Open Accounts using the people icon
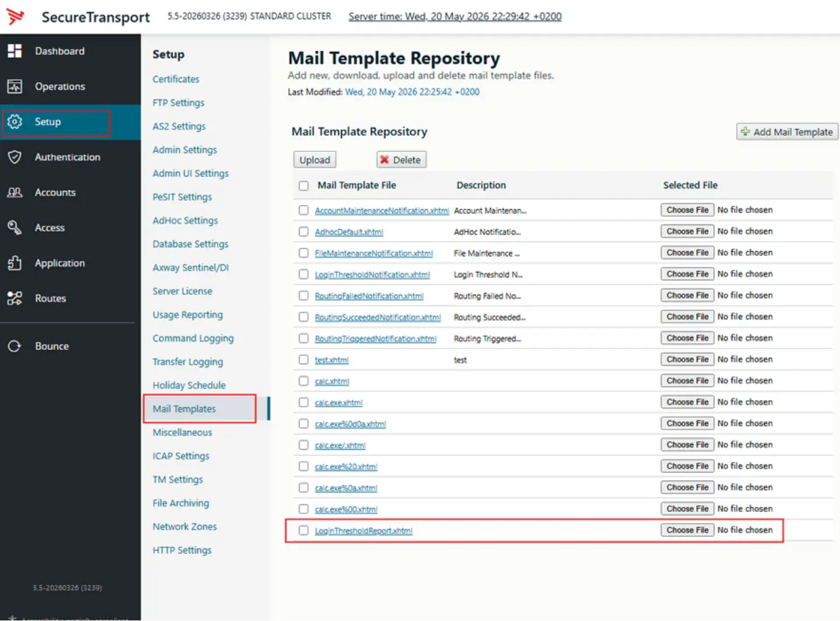The height and width of the screenshot is (621, 840). click(15, 192)
